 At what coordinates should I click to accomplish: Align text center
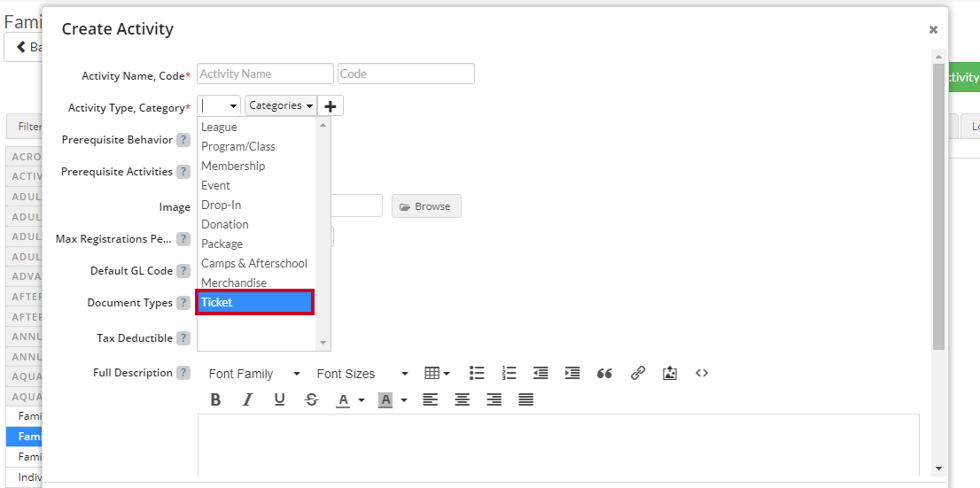[462, 399]
